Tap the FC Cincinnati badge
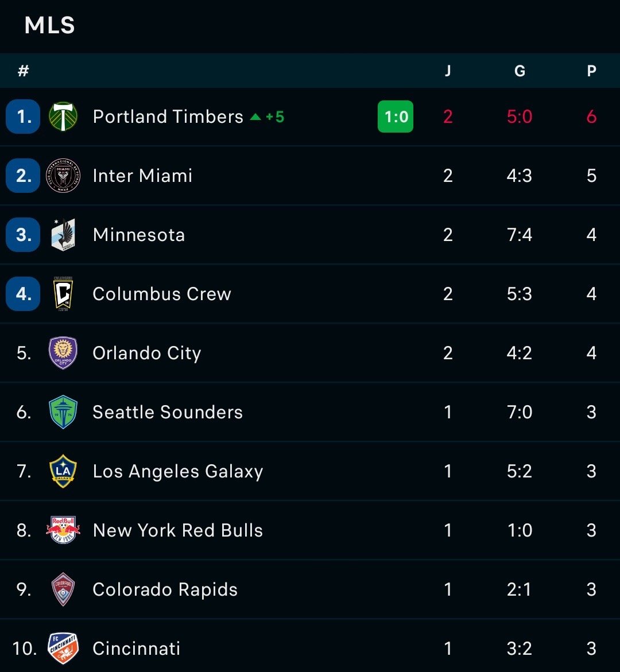The width and height of the screenshot is (620, 672). click(63, 648)
